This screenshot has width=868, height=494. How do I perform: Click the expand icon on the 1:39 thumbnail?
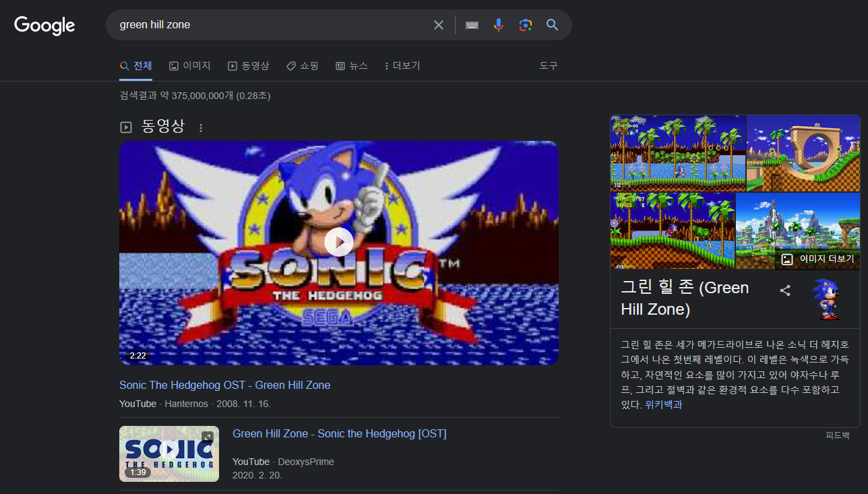click(208, 437)
